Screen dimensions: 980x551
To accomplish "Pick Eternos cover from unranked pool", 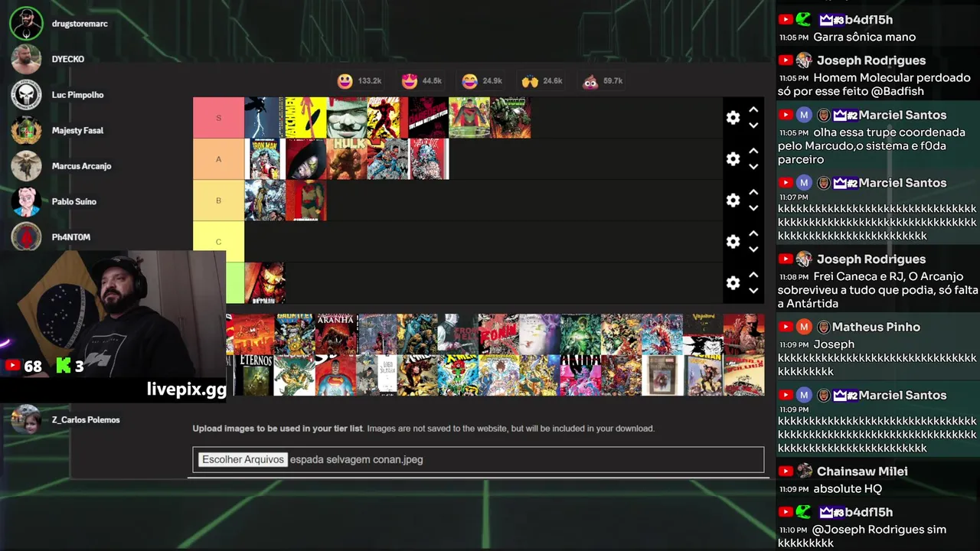I will [x=253, y=375].
